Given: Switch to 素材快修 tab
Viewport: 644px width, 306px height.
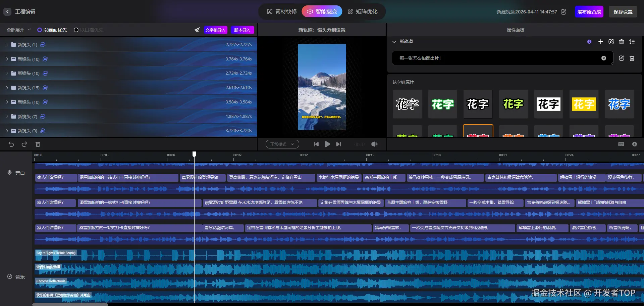Looking at the screenshot, I should [x=282, y=12].
